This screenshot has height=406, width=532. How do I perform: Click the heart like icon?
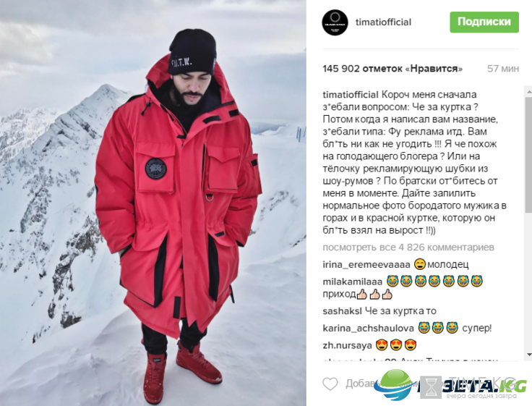[330, 384]
